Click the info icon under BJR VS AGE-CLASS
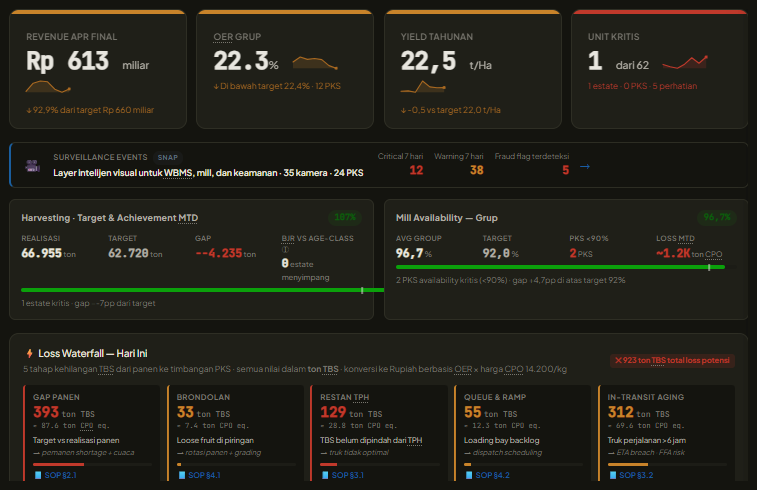Screen dimensions: 757x490 click(x=285, y=250)
